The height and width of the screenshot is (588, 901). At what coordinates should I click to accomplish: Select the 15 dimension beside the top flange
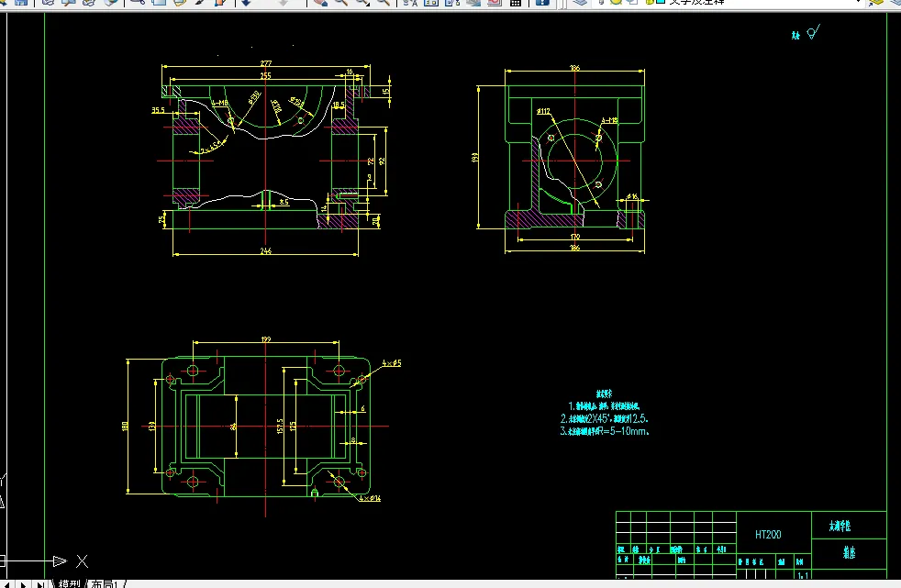click(386, 91)
